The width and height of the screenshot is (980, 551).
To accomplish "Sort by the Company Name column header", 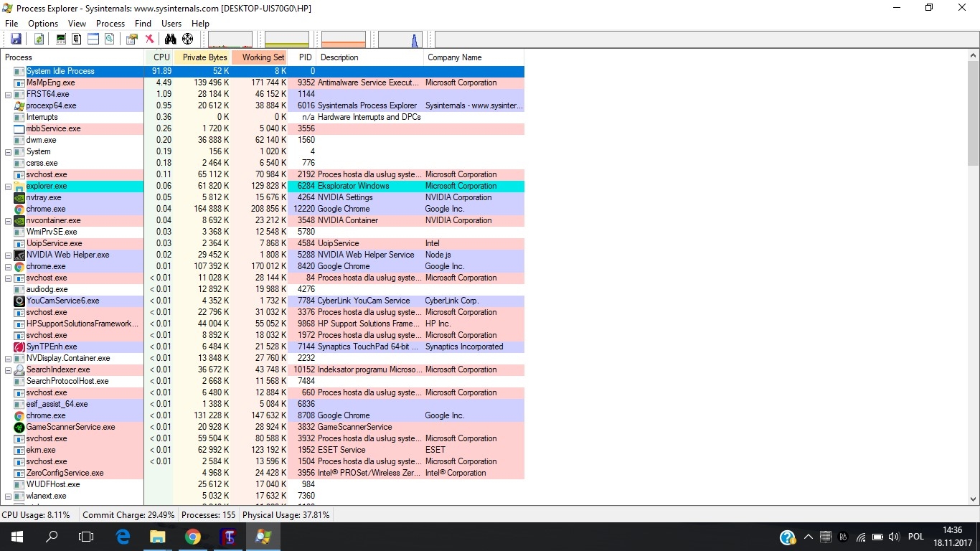I will click(x=473, y=57).
